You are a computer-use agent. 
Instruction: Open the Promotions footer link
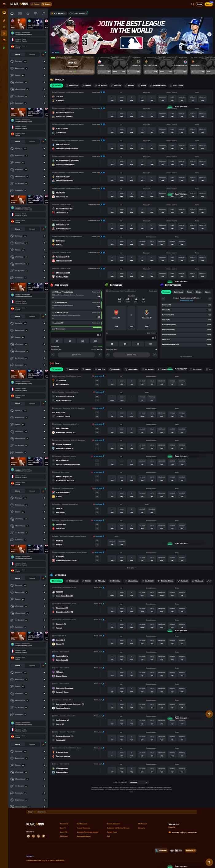[64, 824]
